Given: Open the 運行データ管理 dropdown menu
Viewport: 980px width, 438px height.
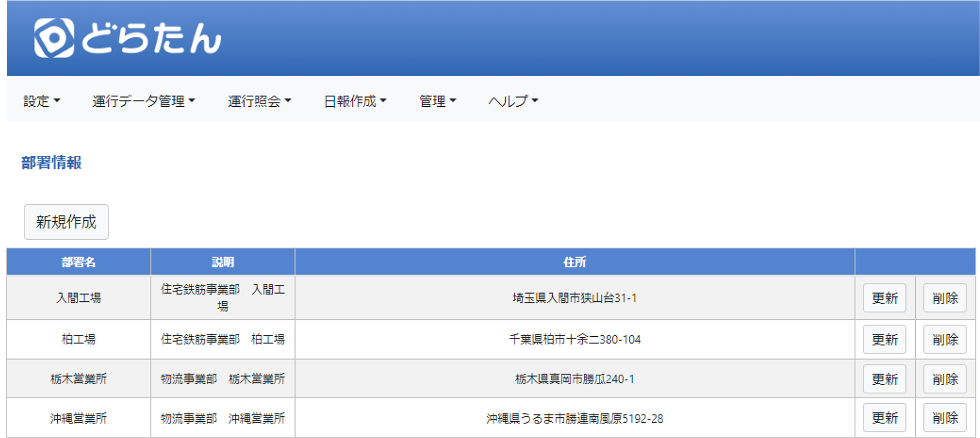Looking at the screenshot, I should (144, 101).
